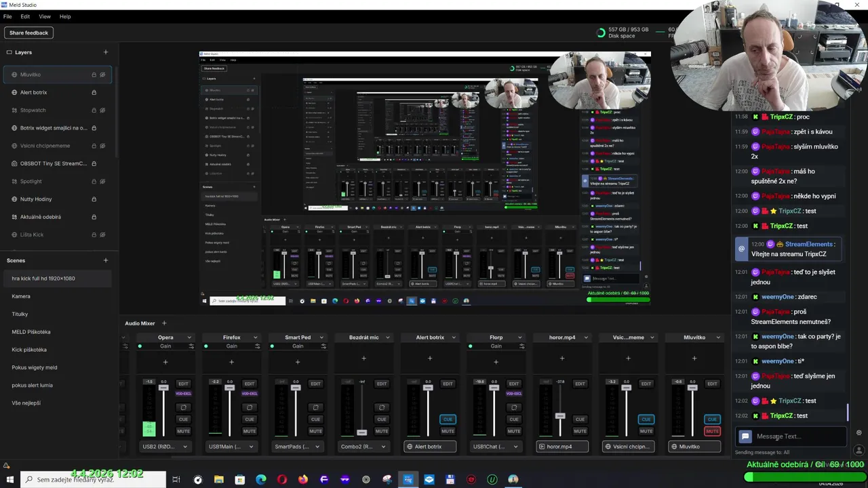
Task: Launch Firefox from the taskbar
Action: tap(302, 479)
